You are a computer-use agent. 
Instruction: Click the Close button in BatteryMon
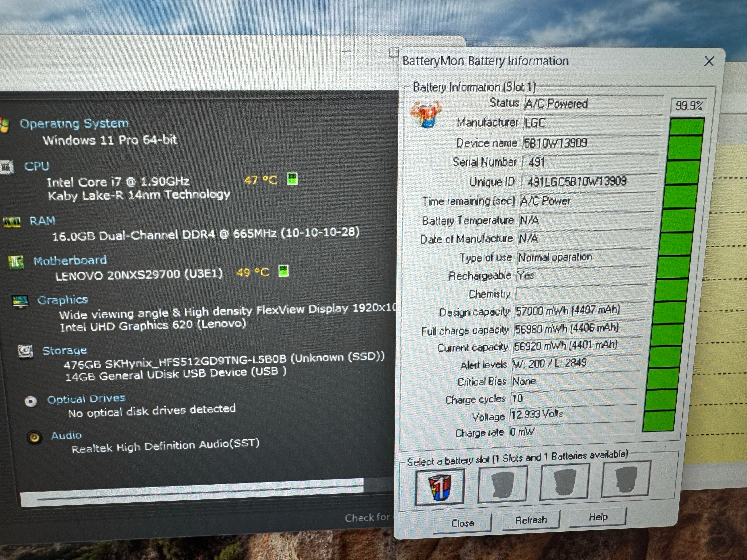(463, 523)
